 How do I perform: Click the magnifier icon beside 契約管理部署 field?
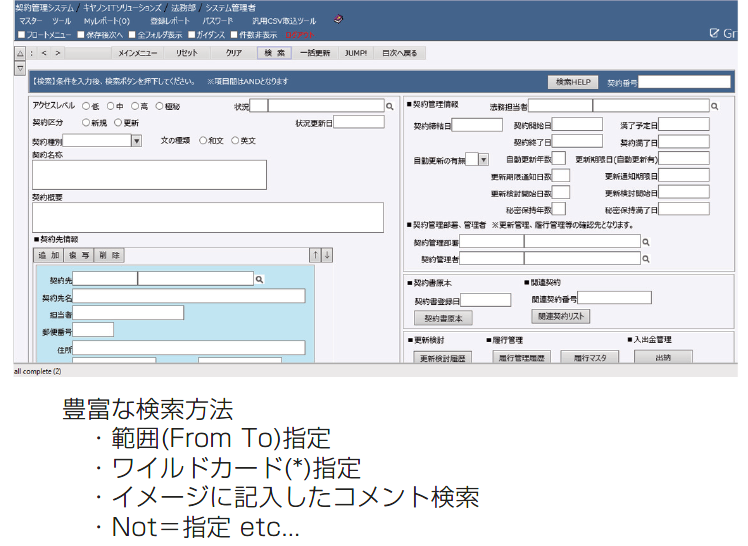646,242
